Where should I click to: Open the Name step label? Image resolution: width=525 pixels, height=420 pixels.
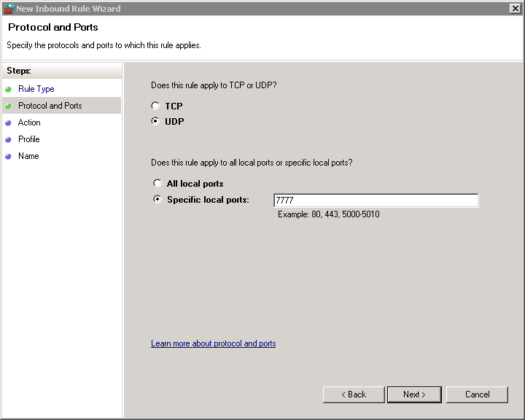[28, 156]
